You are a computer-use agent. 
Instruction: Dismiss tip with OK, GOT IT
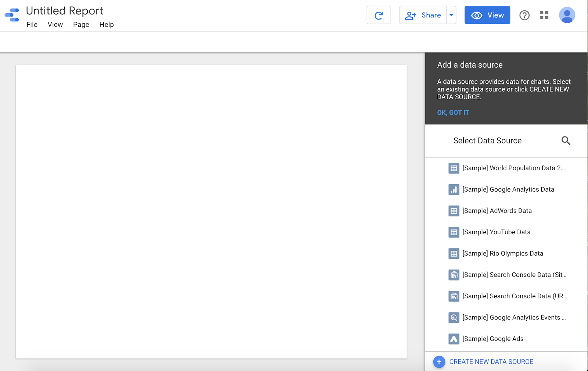point(453,113)
